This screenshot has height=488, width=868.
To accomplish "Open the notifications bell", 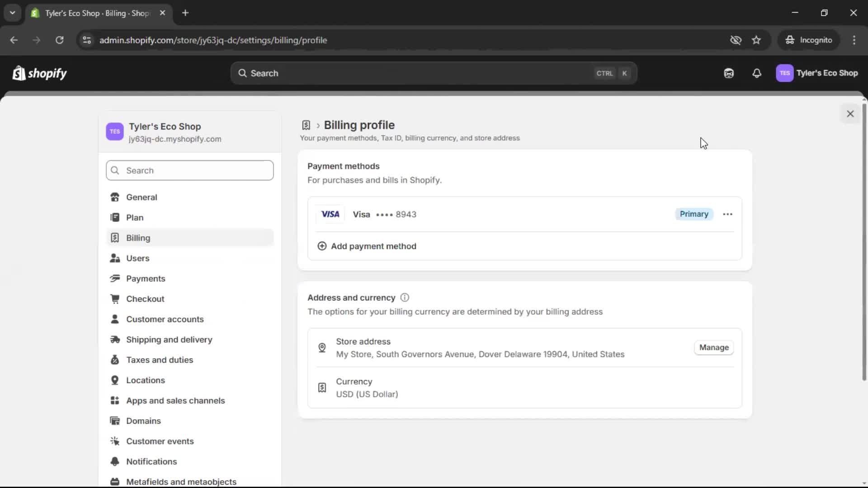I will (x=757, y=73).
